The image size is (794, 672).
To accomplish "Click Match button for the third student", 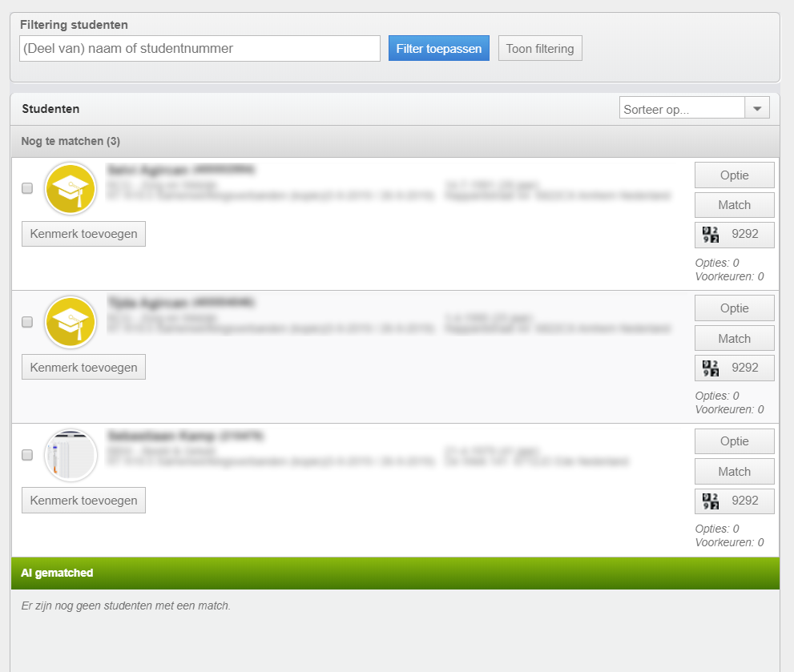I will click(734, 472).
